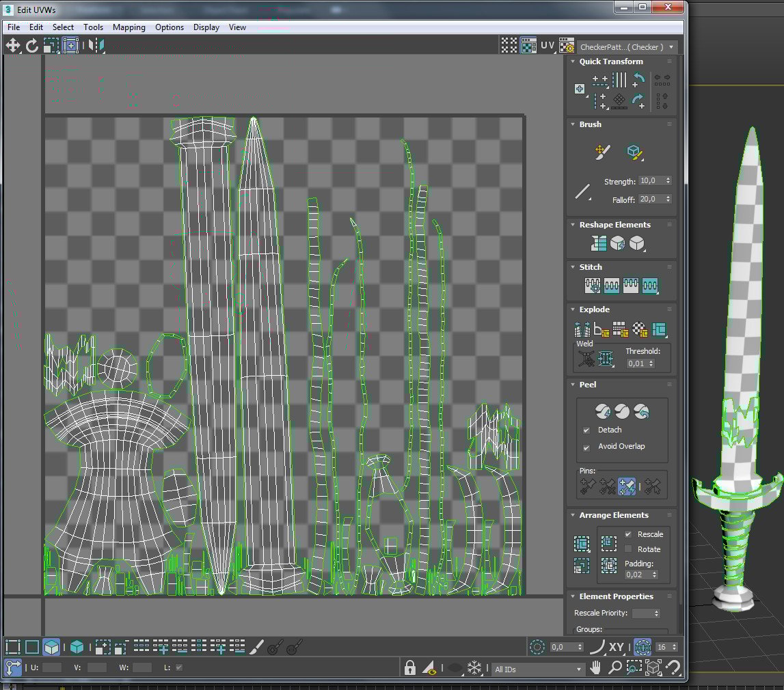Click the Mirror Horizontal tool
784x690 pixels.
pyautogui.click(x=96, y=46)
